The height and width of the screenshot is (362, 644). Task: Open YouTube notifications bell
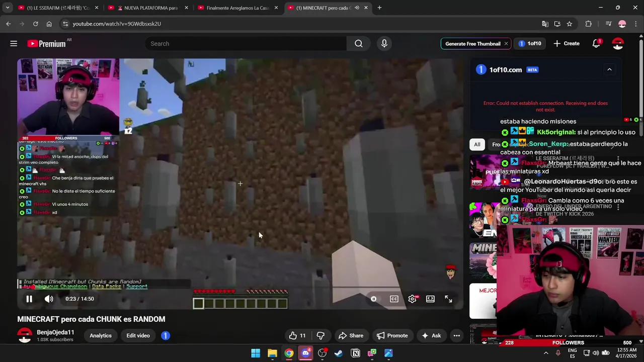point(596,44)
